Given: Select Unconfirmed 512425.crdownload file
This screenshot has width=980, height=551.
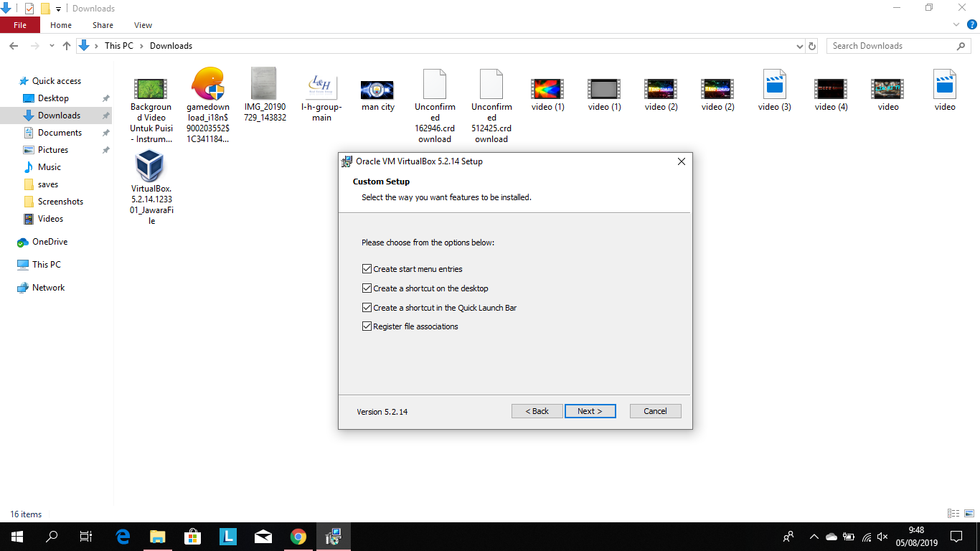Looking at the screenshot, I should [491, 106].
